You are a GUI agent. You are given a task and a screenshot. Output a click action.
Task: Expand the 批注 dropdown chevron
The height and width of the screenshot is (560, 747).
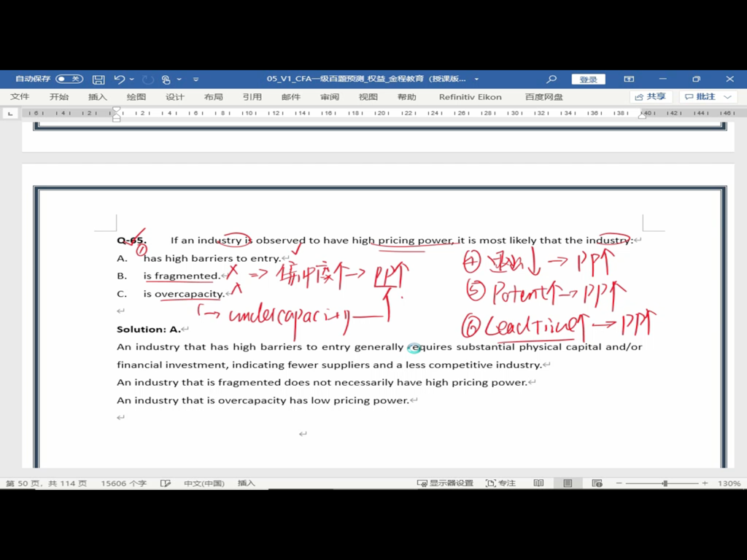727,97
